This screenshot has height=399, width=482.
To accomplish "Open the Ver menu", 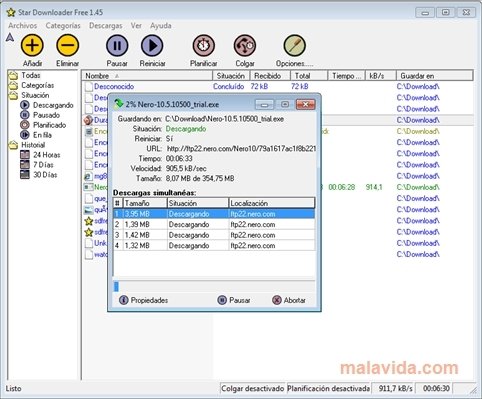I will 136,26.
